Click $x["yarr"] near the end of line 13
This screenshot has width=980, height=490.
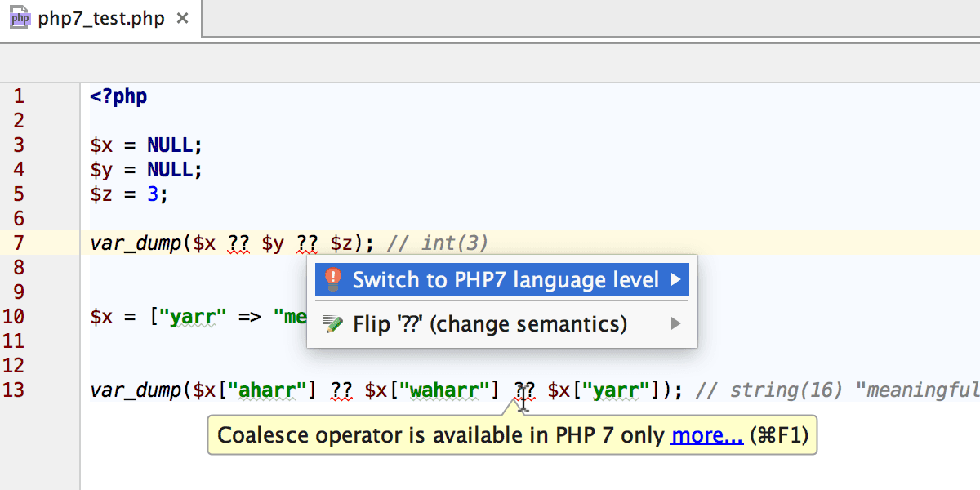(x=604, y=390)
